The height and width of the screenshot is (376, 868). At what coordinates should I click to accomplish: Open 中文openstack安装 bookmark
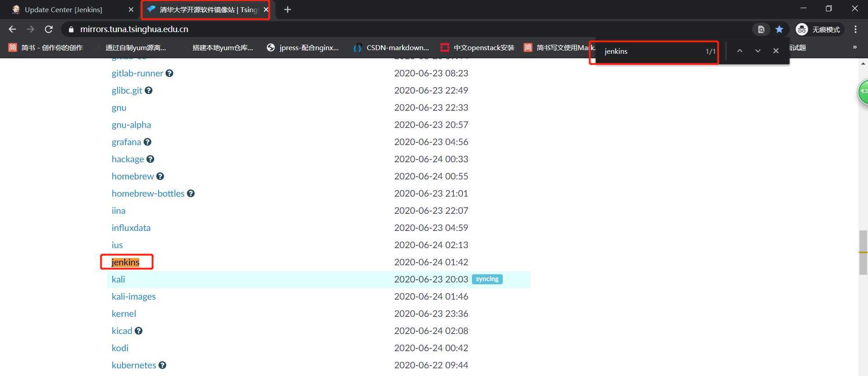477,47
